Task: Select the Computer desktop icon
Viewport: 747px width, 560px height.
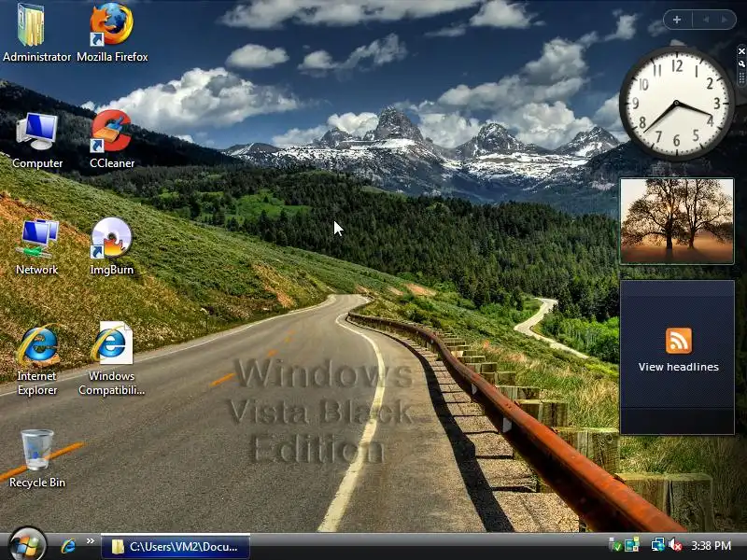Action: (37, 132)
